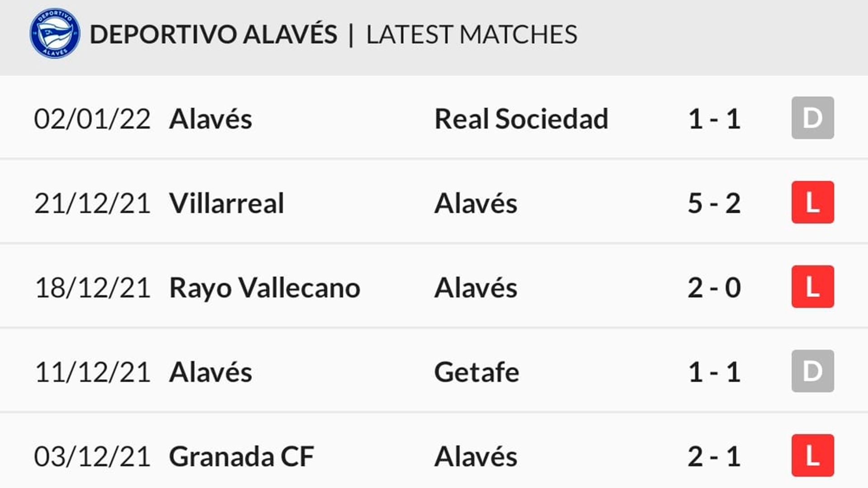Viewport: 868px width, 488px height.
Task: Select the Granada CF team name
Action: [x=241, y=456]
